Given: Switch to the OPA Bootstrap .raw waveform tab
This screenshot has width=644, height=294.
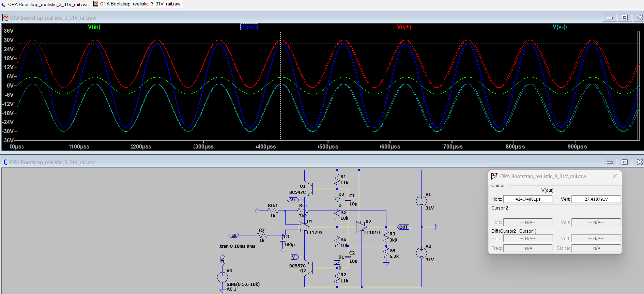Looking at the screenshot, I should [x=137, y=4].
